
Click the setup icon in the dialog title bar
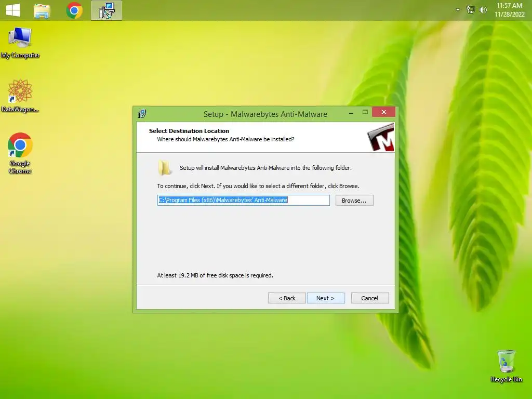coord(142,114)
